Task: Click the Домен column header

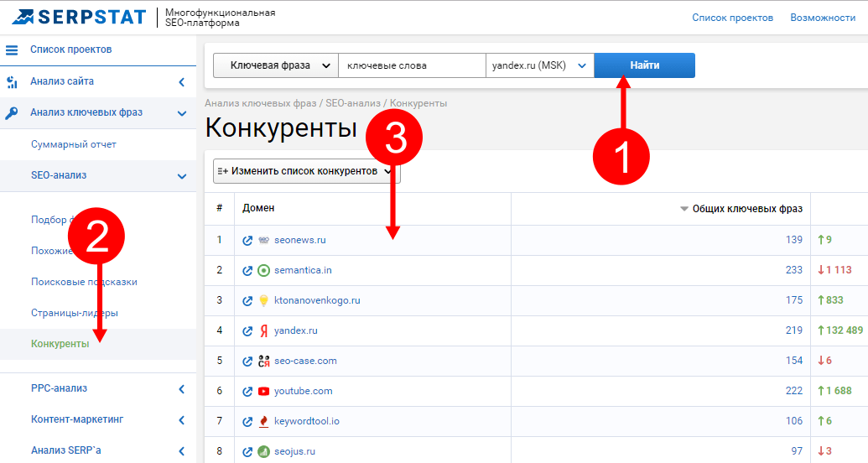Action: pyautogui.click(x=258, y=208)
